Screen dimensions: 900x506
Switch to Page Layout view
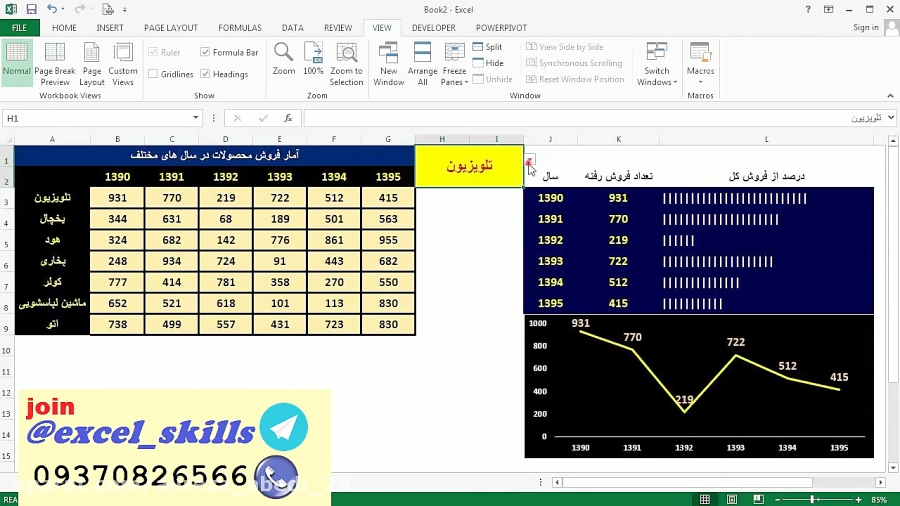92,63
